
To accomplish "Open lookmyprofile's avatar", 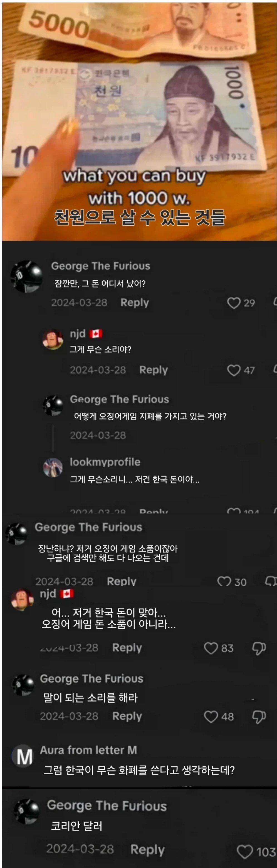I will tap(53, 467).
